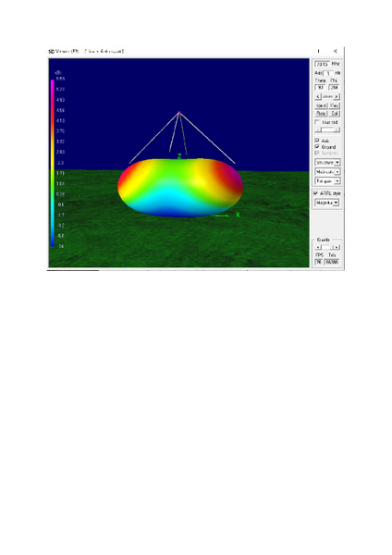Click the left arrow of the True rad slider

click(x=317, y=130)
